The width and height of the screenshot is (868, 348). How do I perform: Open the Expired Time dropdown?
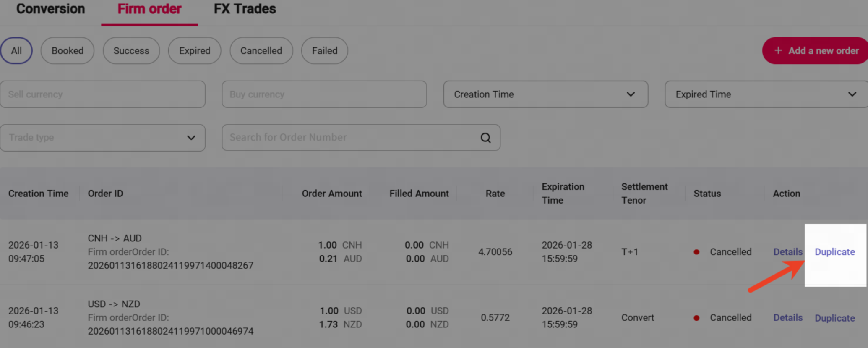tap(766, 94)
